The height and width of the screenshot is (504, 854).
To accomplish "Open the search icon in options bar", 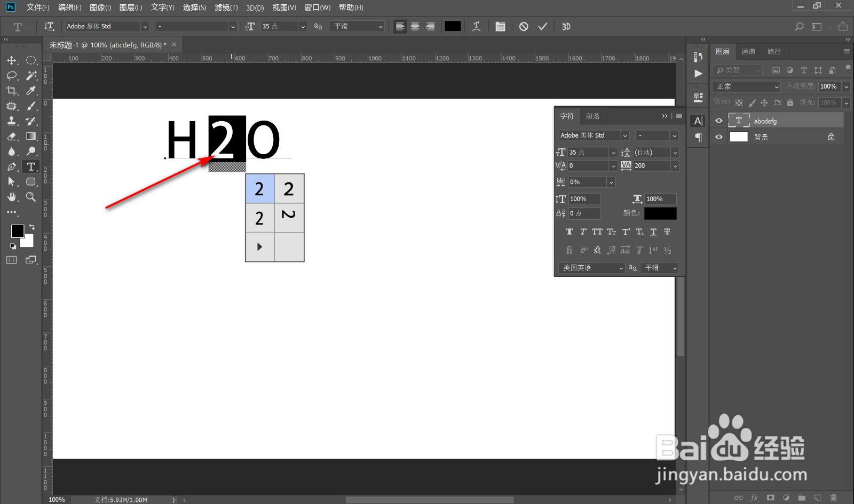I will tap(799, 26).
